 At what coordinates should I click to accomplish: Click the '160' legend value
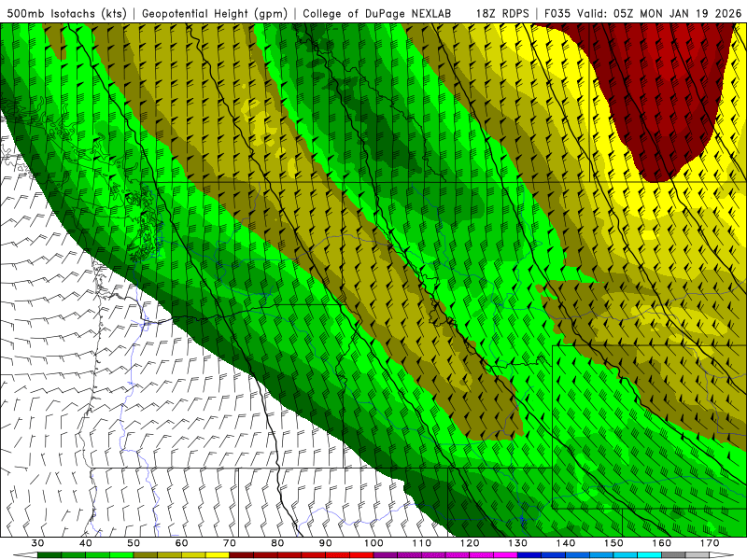click(x=662, y=543)
